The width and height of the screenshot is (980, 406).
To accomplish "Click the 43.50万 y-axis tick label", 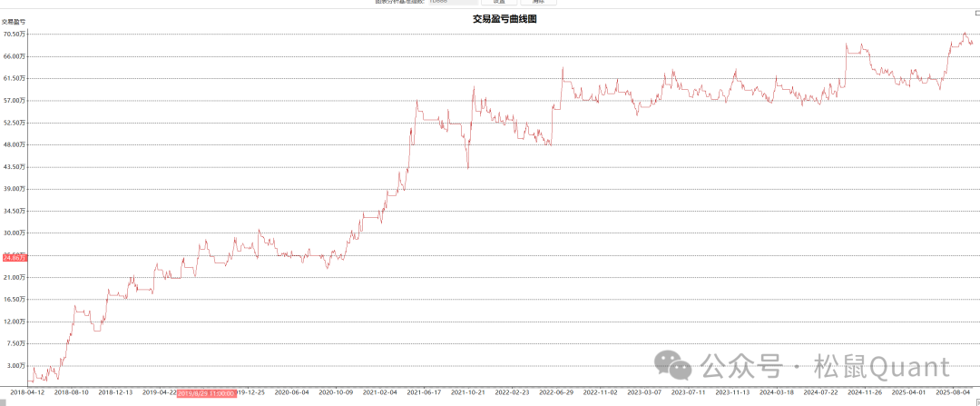I will [14, 167].
